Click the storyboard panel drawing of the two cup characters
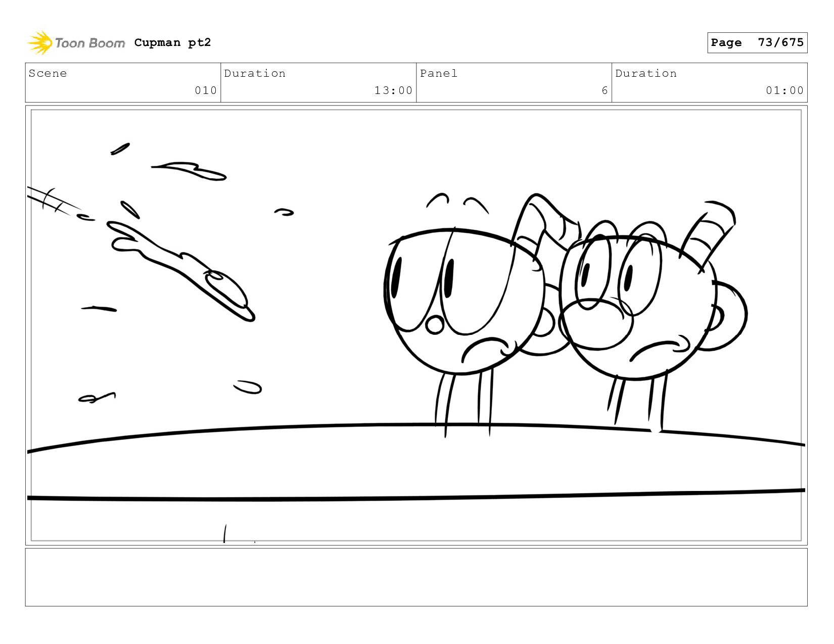The image size is (834, 644). pyautogui.click(x=416, y=325)
